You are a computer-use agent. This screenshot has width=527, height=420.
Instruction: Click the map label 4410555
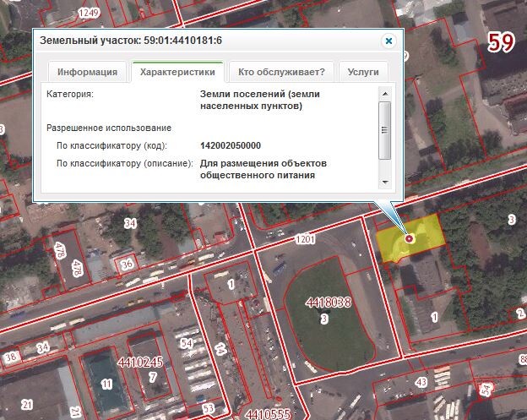click(x=268, y=414)
